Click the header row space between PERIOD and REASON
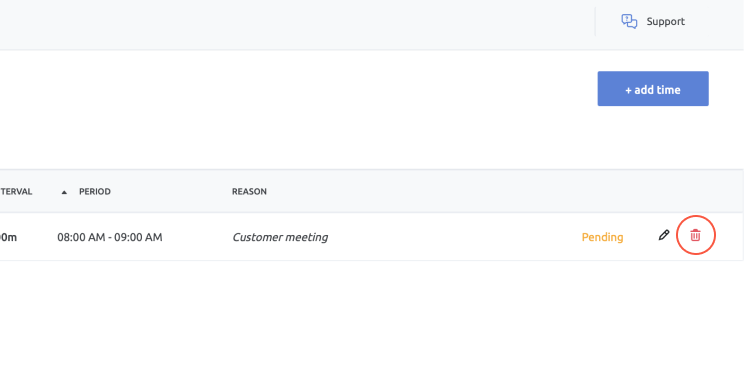 [171, 191]
